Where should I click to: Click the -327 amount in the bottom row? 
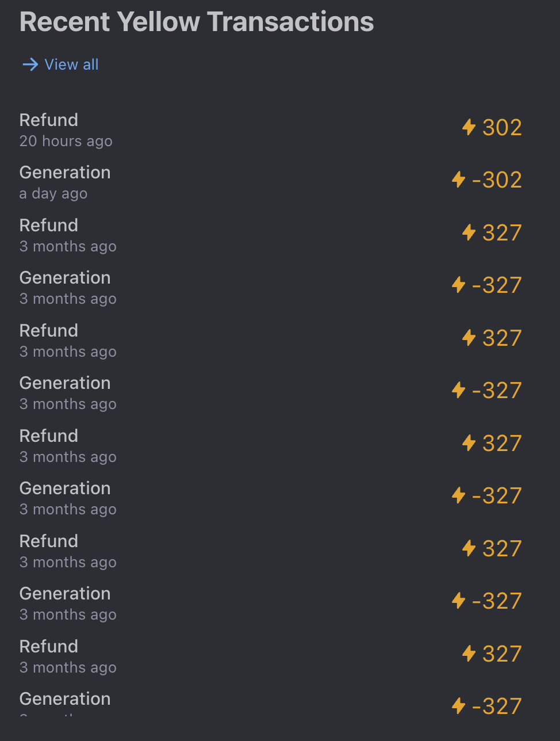click(x=497, y=706)
